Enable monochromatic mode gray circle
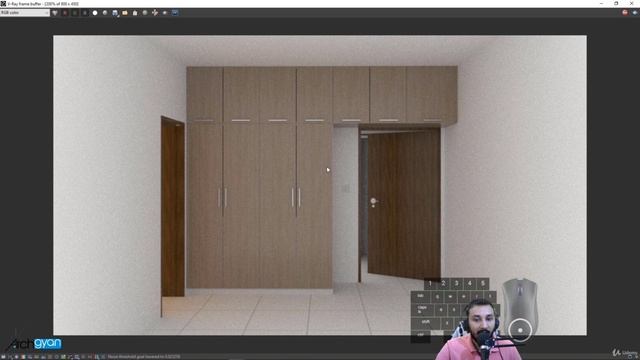Image resolution: width=640 pixels, height=360 pixels. coord(105,13)
